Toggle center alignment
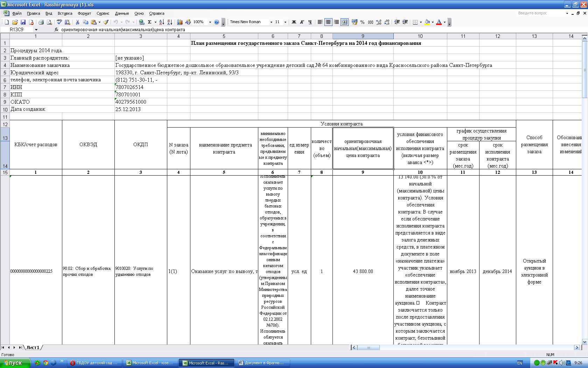 pyautogui.click(x=328, y=22)
